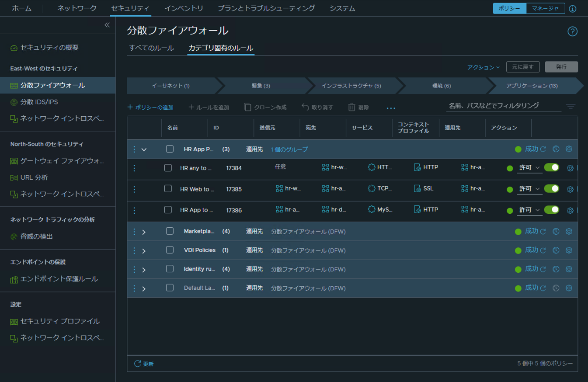Check the checkbox for rule HR Web to App
588x382 pixels.
tap(168, 189)
